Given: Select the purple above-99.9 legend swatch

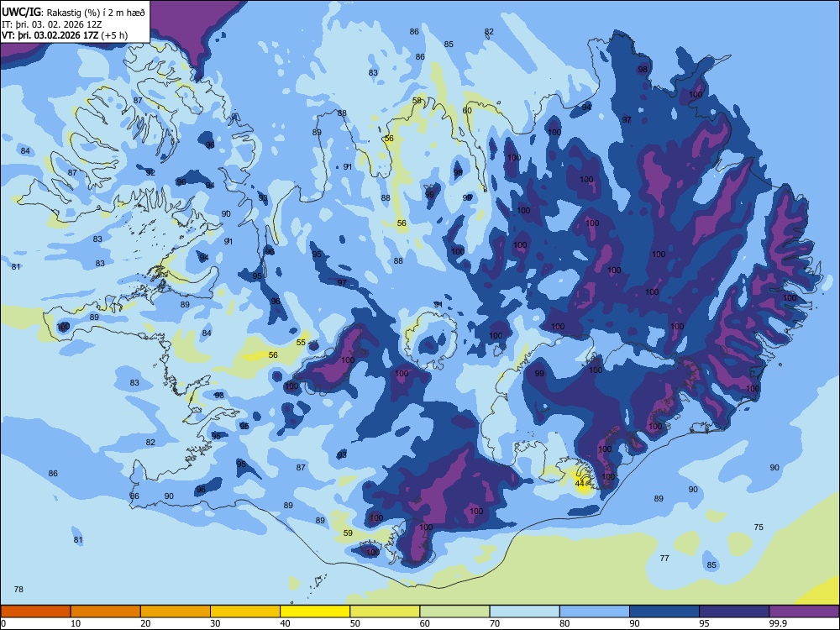Looking at the screenshot, I should tap(804, 612).
